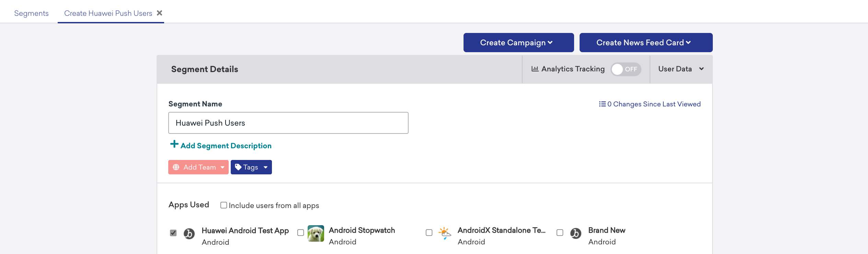Click the Android Stopwatch label
Image resolution: width=868 pixels, height=254 pixels.
[x=362, y=230]
